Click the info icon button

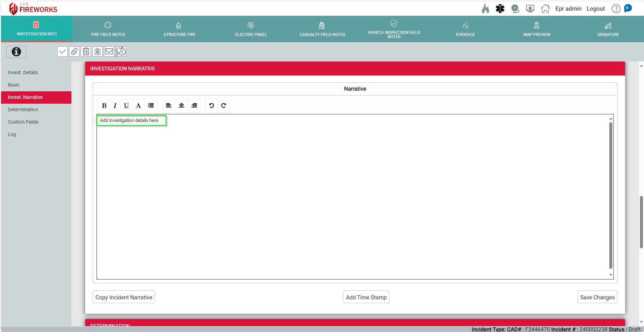[x=16, y=52]
